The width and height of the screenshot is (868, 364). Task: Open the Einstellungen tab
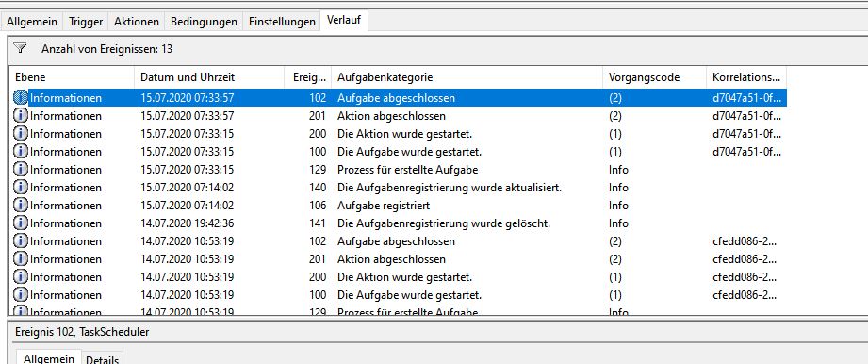point(282,22)
